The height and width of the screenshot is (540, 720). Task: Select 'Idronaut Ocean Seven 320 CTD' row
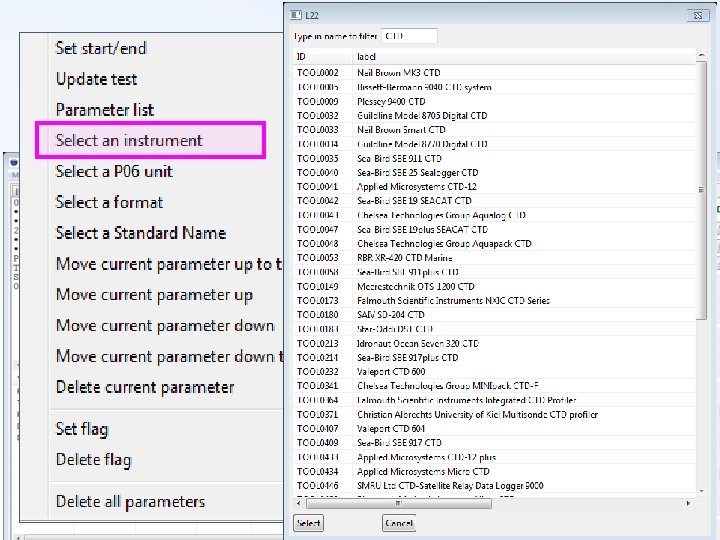pos(494,343)
